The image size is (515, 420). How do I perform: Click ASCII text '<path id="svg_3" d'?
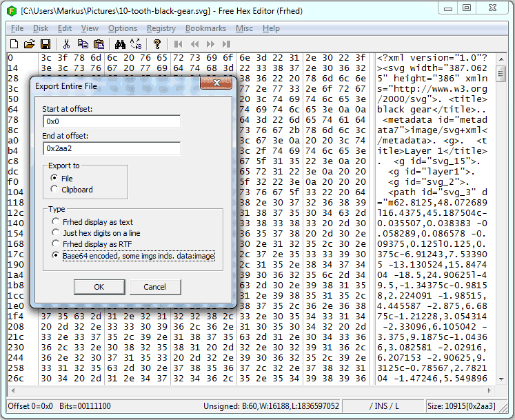tap(438, 192)
